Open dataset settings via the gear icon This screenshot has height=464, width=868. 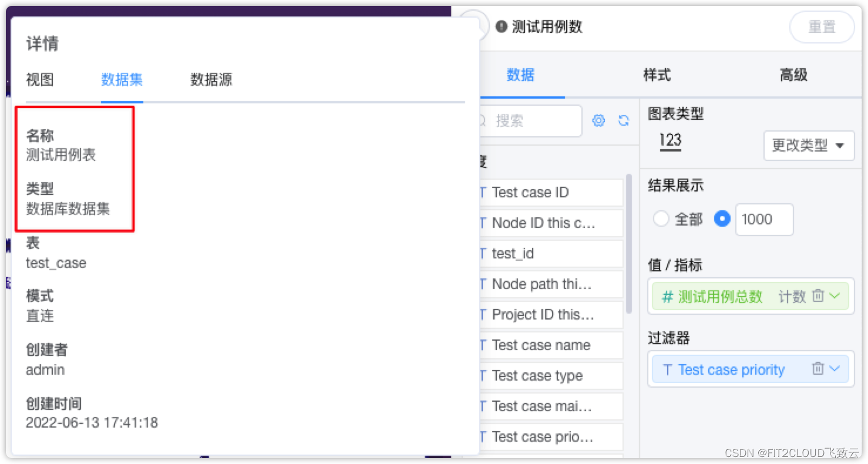598,120
